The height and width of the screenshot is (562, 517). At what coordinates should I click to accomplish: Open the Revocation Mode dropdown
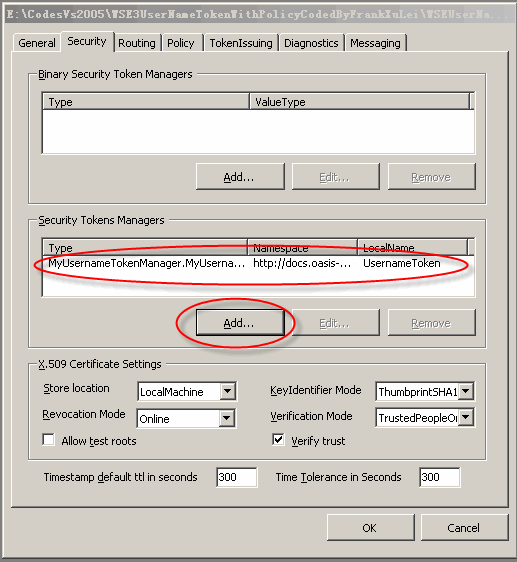(x=227, y=418)
